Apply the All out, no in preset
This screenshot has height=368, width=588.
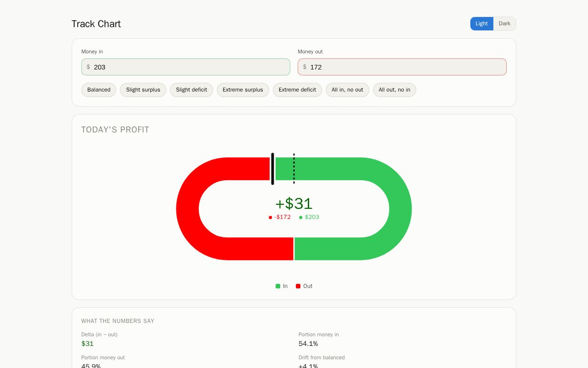395,90
